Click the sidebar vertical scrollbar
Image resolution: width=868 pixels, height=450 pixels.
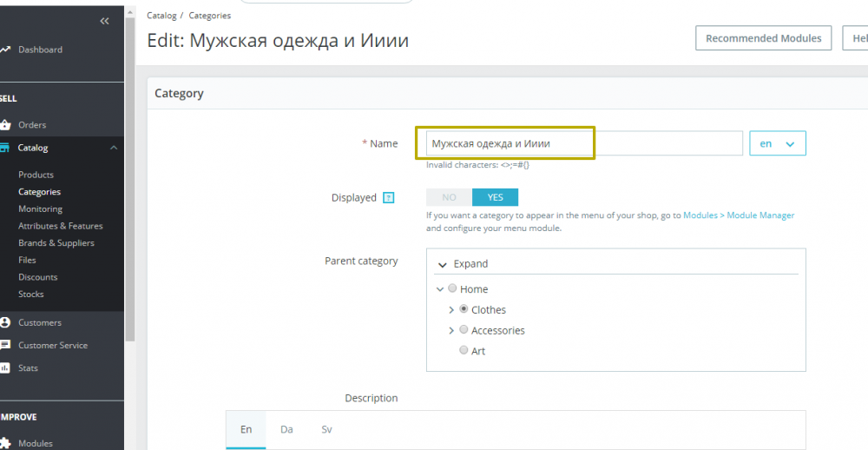pyautogui.click(x=129, y=179)
